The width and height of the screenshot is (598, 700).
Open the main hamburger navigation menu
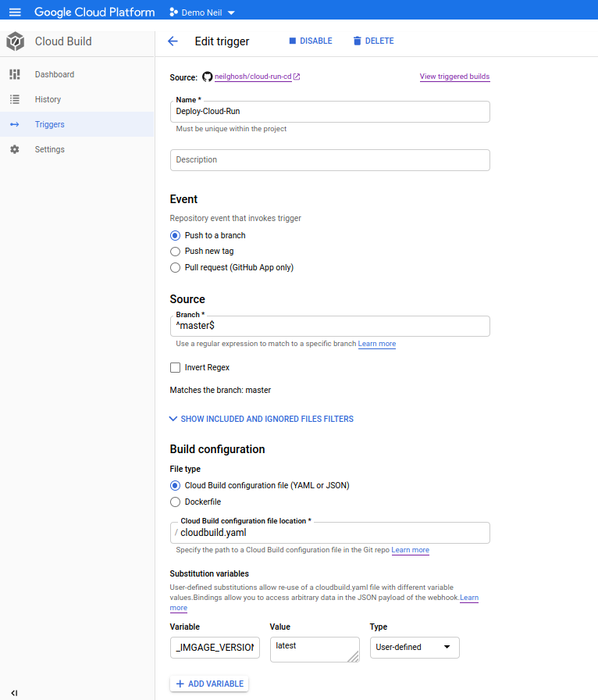point(15,12)
